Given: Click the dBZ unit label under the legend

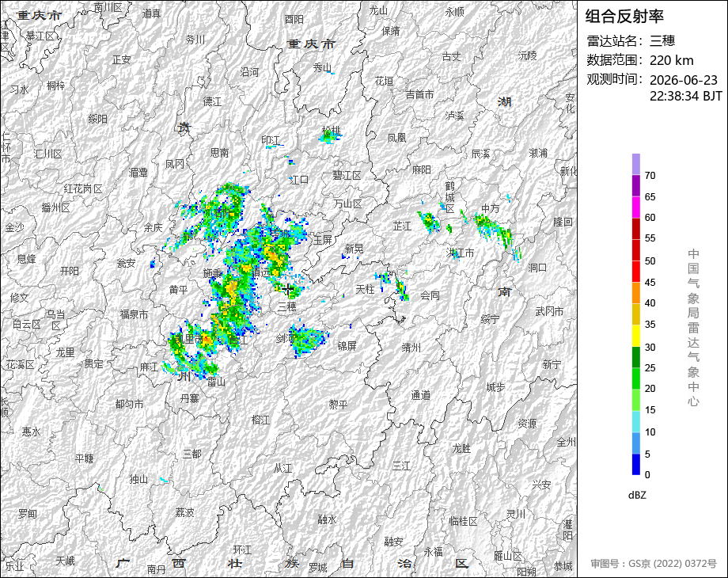Looking at the screenshot, I should (x=637, y=496).
